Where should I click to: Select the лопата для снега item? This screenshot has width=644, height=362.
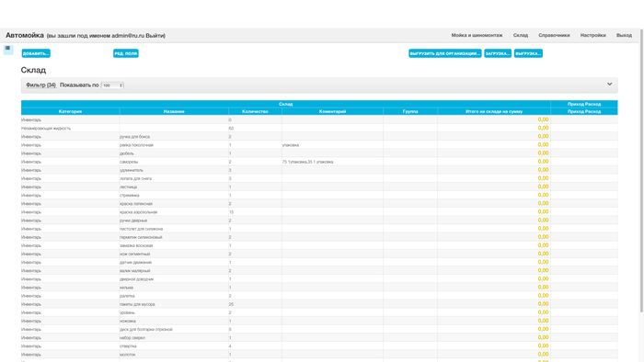click(x=135, y=179)
